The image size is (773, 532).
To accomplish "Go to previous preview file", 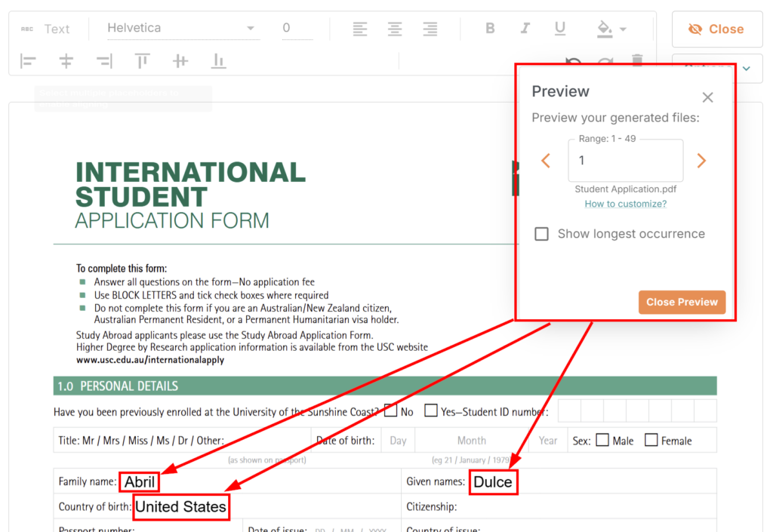I will point(546,161).
